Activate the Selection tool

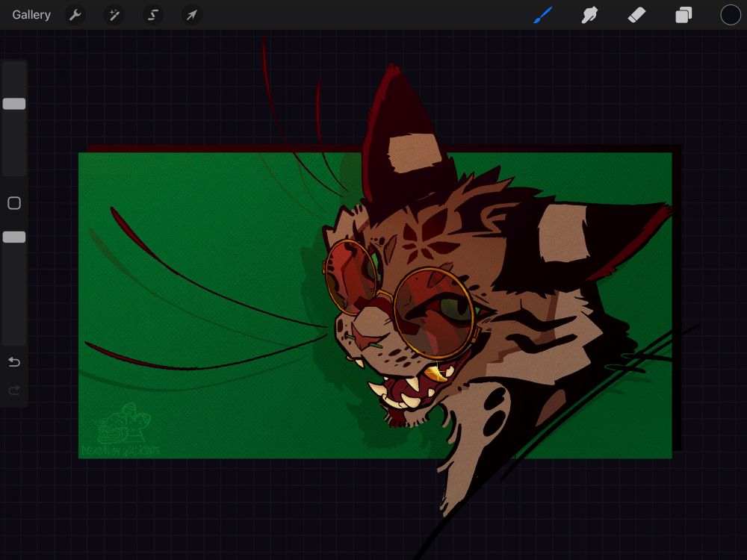click(x=153, y=15)
